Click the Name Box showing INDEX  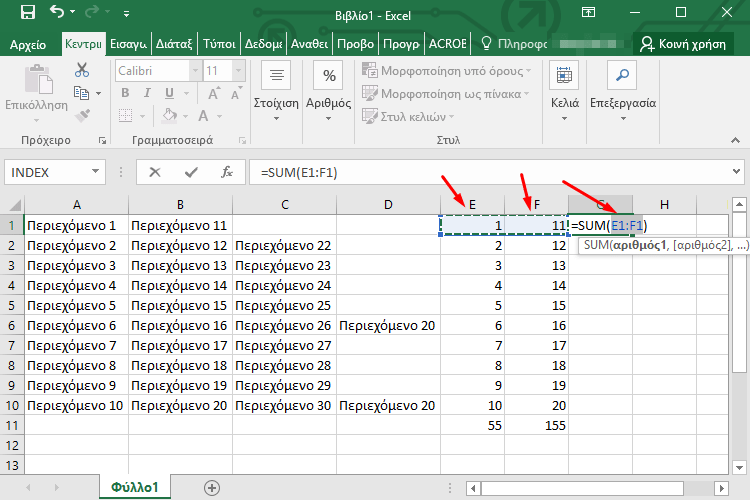coord(48,172)
